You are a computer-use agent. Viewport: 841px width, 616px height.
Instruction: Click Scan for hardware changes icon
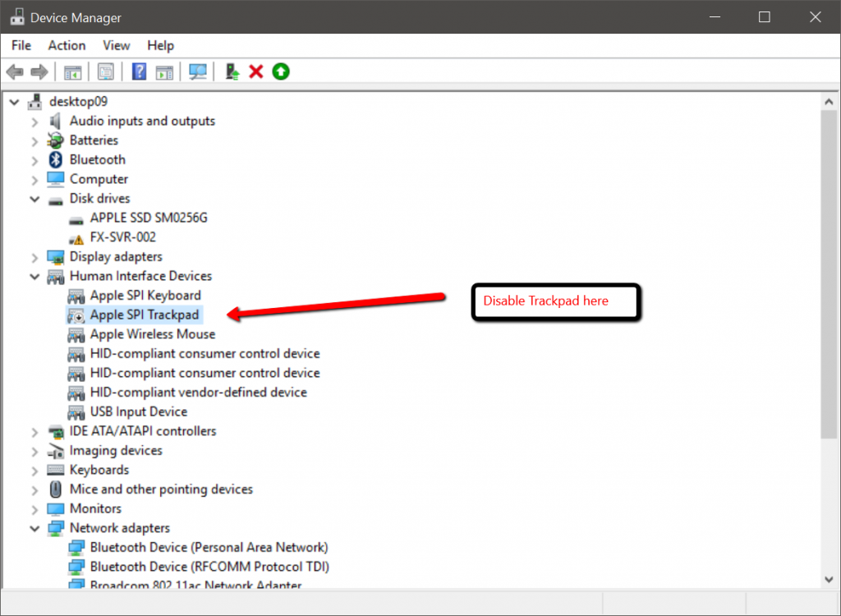coord(197,71)
